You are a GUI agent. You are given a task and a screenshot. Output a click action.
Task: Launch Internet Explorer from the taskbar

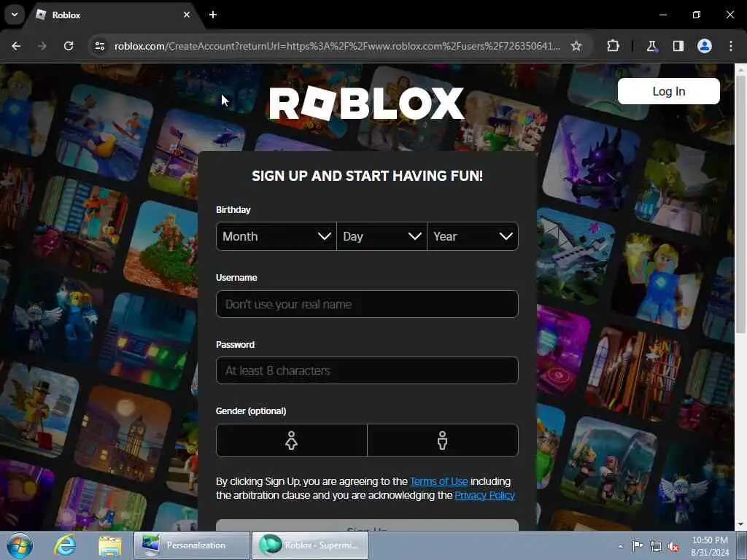click(65, 545)
